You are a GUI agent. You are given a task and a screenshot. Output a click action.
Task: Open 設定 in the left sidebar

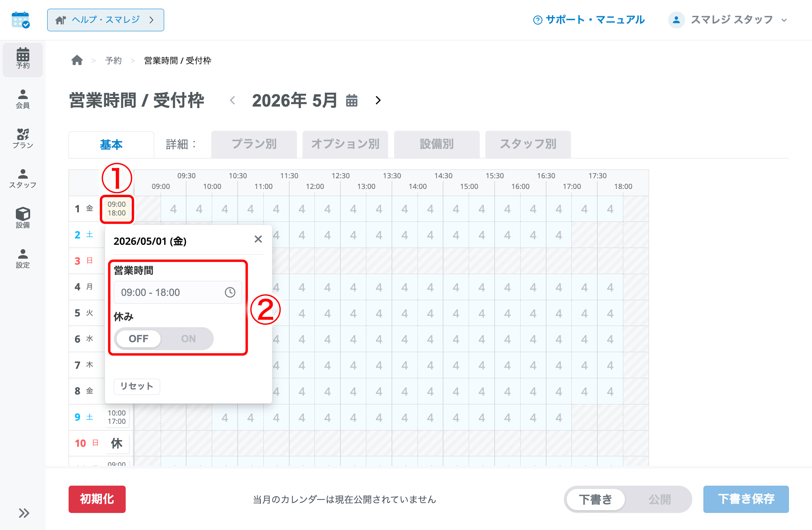[x=23, y=259]
